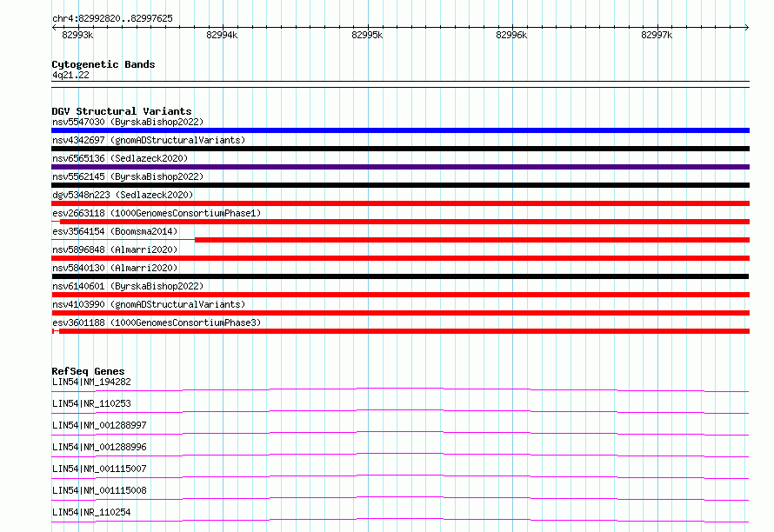Open gene transcript LIN54|NM_001288996

[x=99, y=447]
